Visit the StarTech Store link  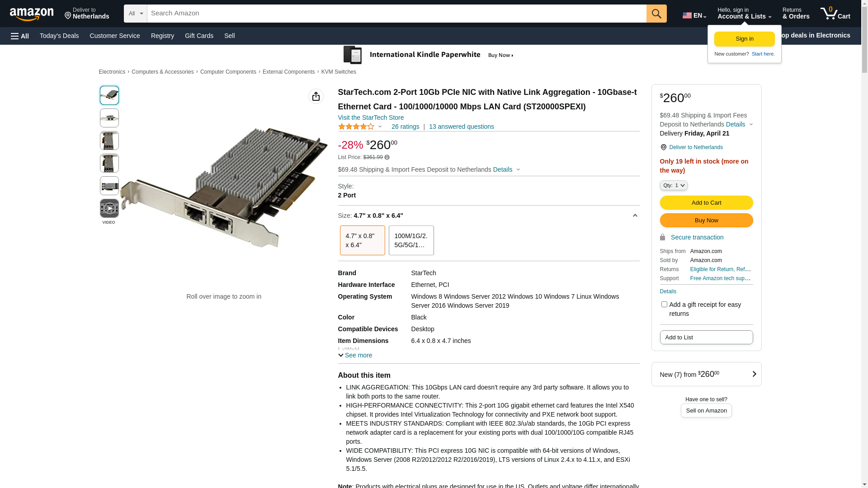tap(371, 117)
